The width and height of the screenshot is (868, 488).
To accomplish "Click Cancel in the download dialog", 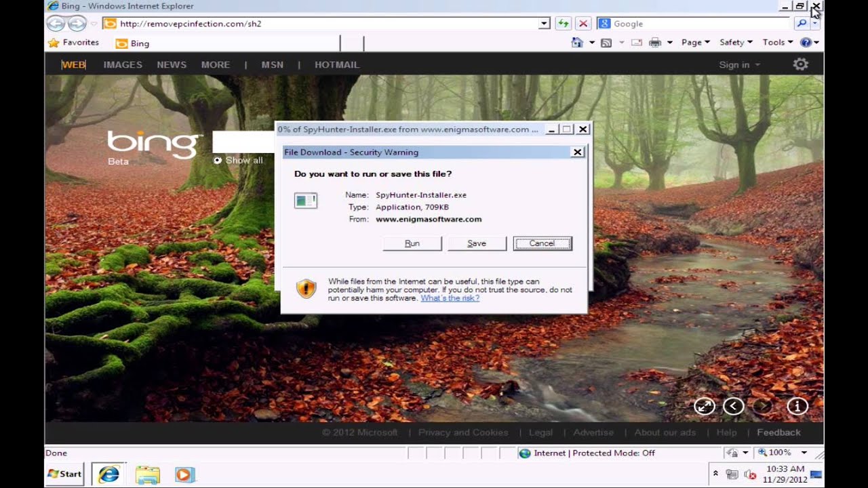I will coord(542,243).
